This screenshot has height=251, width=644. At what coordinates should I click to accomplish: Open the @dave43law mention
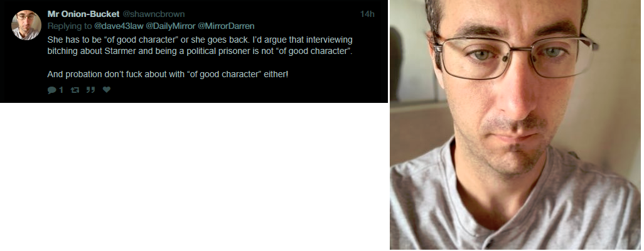(119, 26)
